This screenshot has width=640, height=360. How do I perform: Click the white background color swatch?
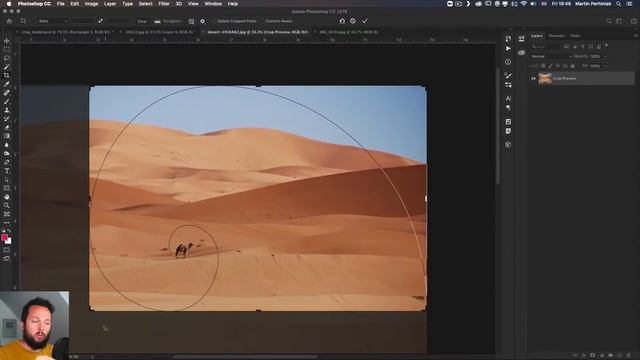pyautogui.click(x=9, y=241)
